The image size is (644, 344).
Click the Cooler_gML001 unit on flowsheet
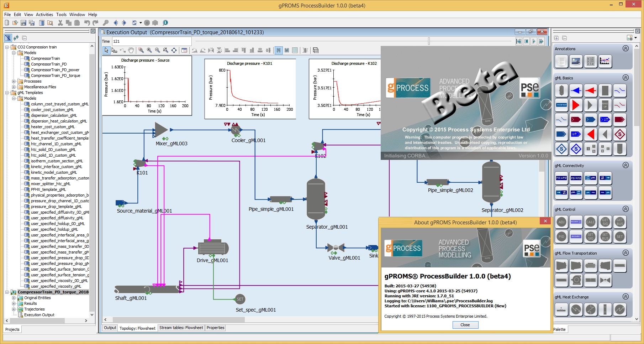(x=236, y=130)
